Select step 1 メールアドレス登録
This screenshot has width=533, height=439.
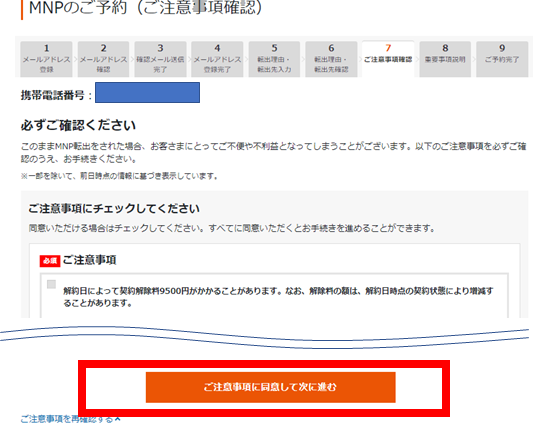coord(46,59)
